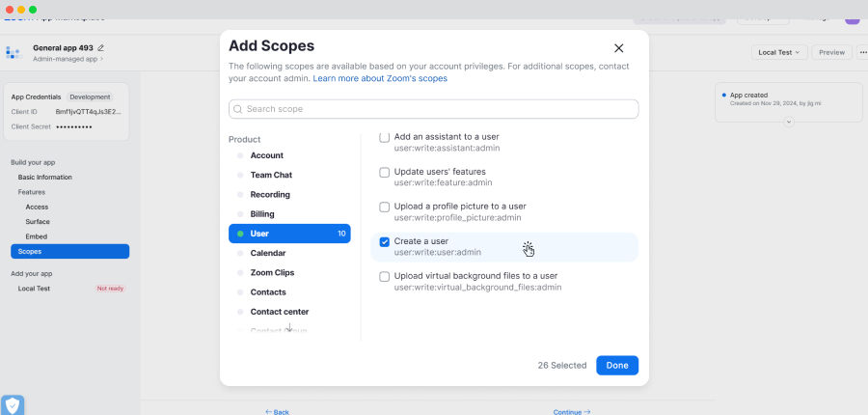Check Add an assistant to a user

click(384, 137)
